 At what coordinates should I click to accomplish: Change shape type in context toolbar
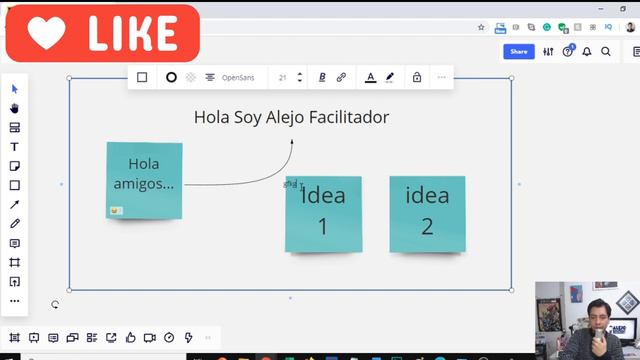142,77
